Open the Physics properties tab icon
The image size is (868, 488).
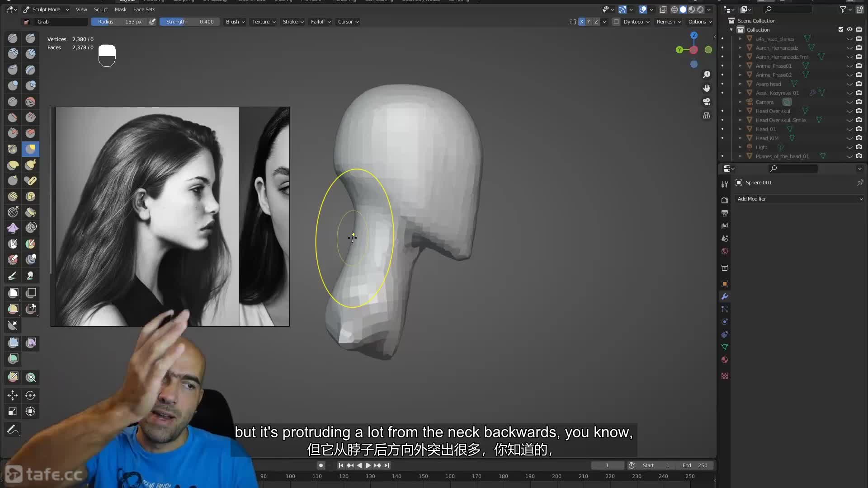tap(725, 322)
